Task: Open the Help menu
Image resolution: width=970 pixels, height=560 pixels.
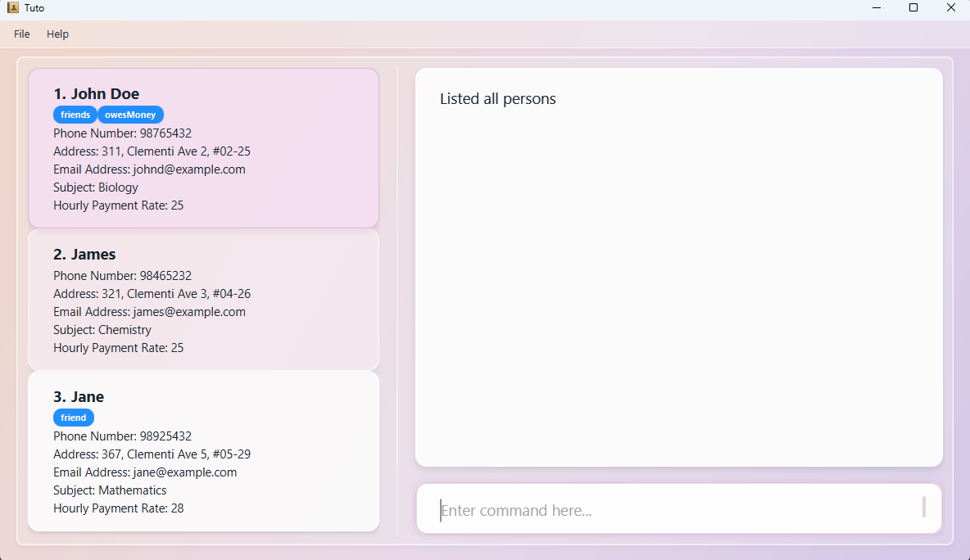Action: (x=57, y=34)
